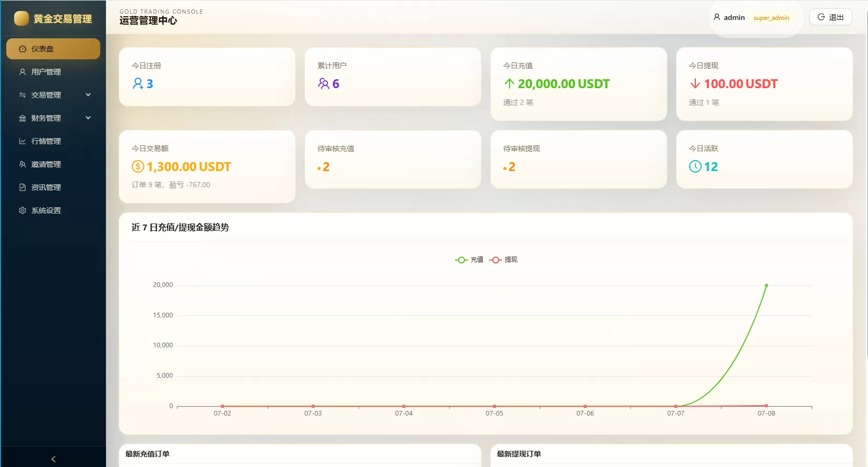Screen dimensions: 868x467
Task: Click the 邀请管理 invite icon
Action: [x=23, y=164]
